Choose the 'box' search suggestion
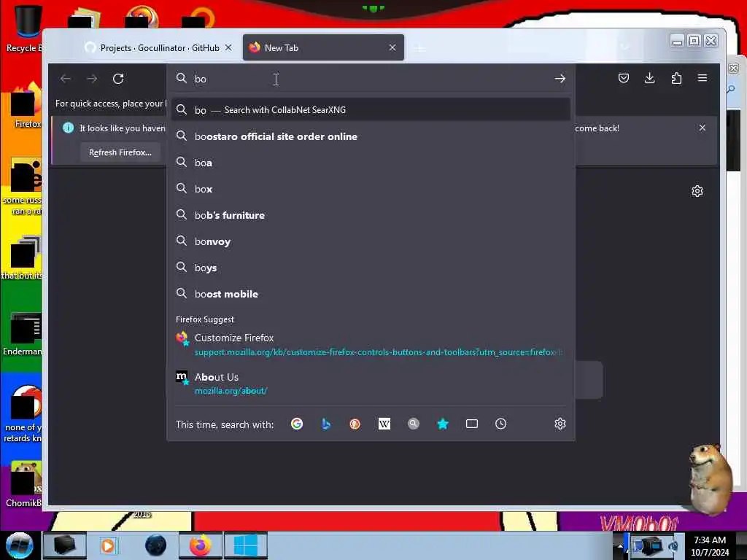747x560 pixels. click(371, 189)
